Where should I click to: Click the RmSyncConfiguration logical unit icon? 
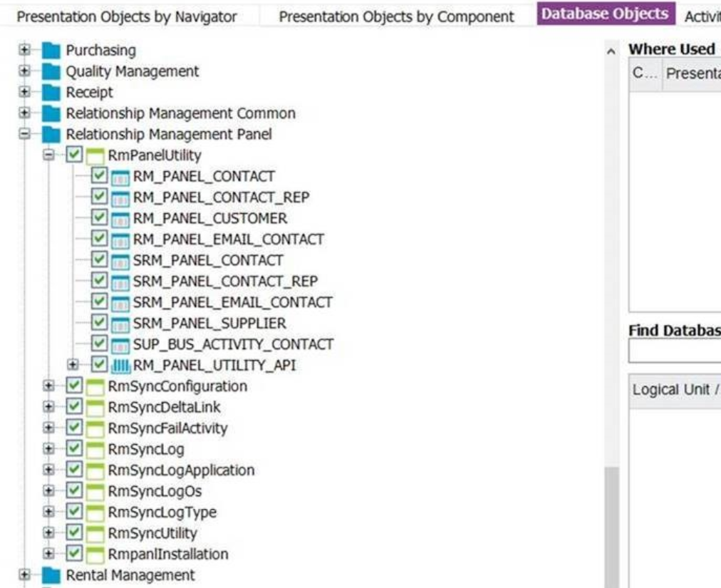tap(95, 387)
